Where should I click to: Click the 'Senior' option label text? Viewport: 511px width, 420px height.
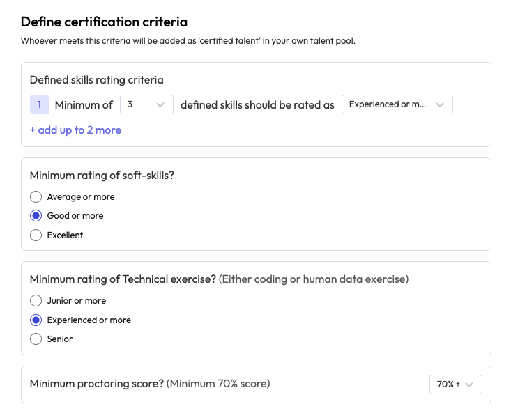coord(60,339)
